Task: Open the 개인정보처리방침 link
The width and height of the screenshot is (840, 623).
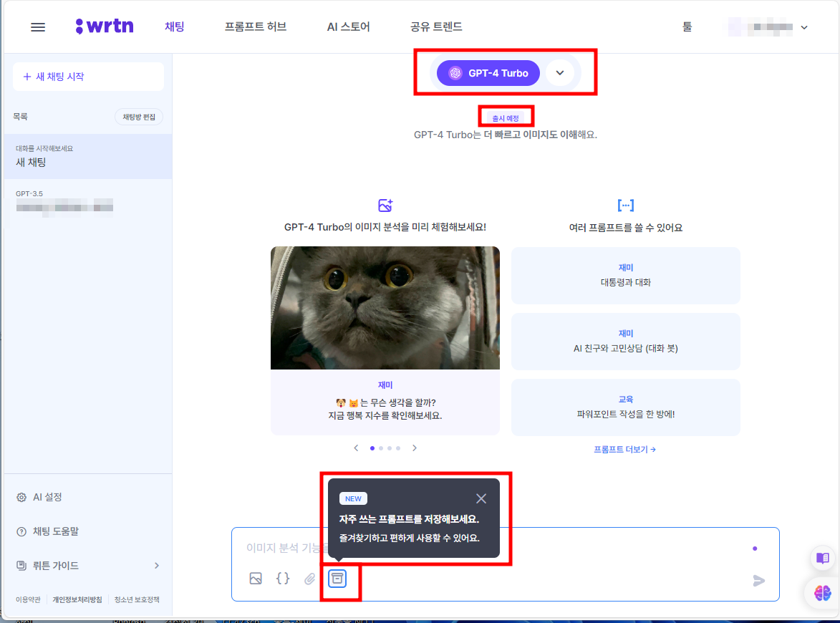Action: tap(77, 599)
